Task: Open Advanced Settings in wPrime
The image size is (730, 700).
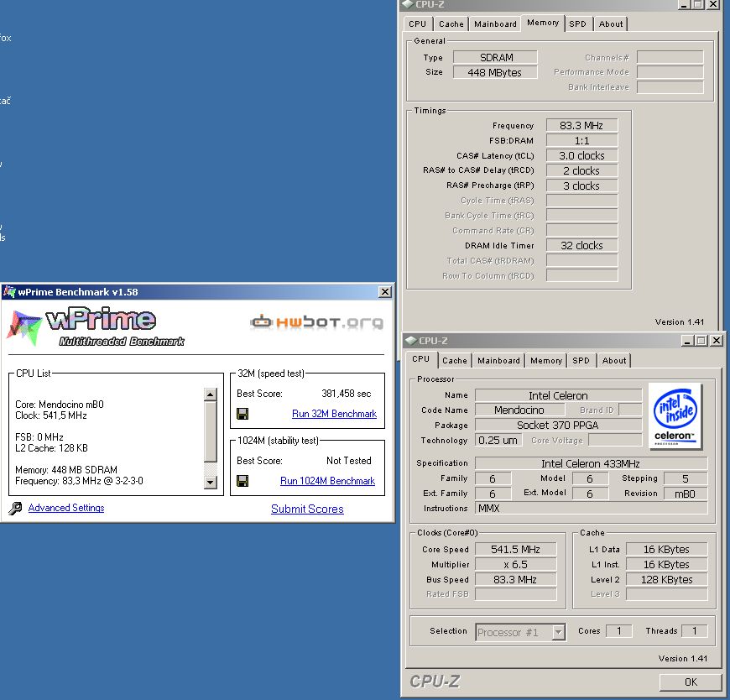Action: 66,508
